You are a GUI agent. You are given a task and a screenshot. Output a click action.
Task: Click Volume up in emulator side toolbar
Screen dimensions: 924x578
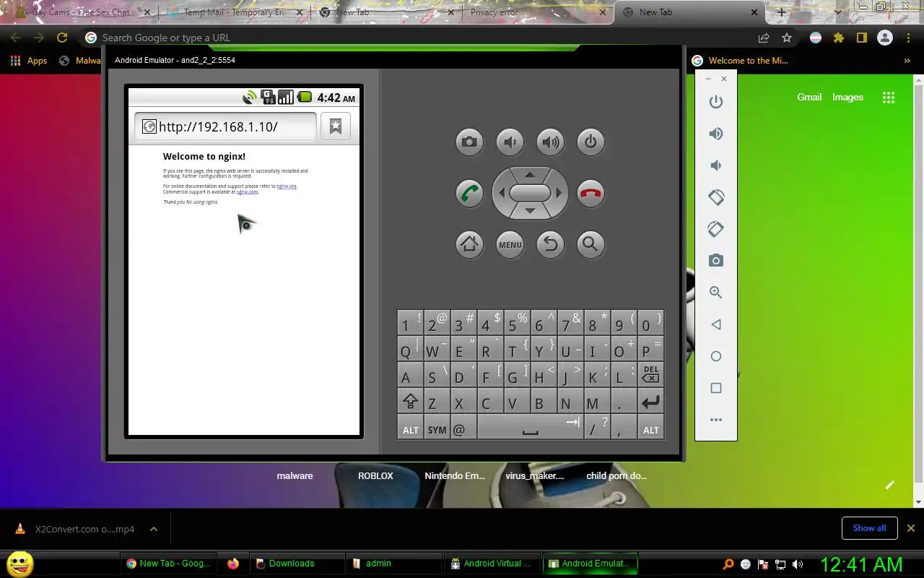(716, 134)
